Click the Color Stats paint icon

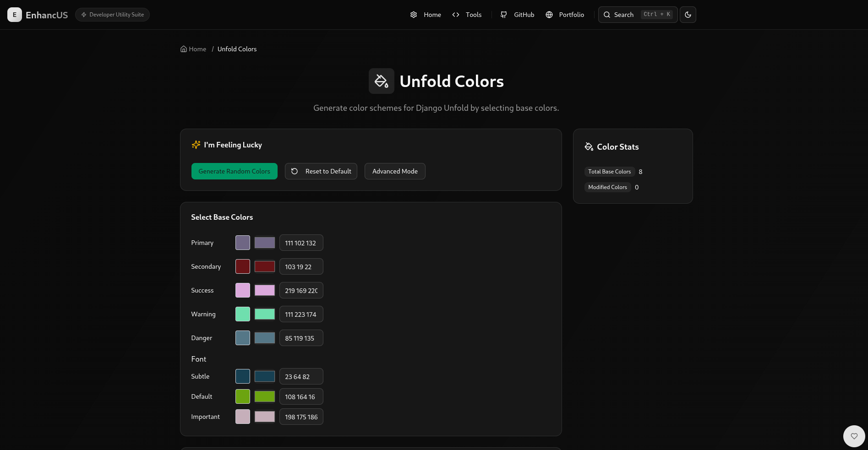(589, 146)
